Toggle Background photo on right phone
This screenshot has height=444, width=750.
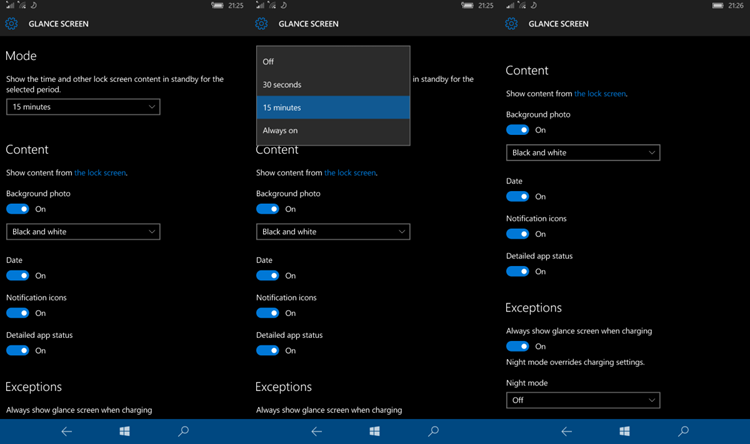click(x=518, y=130)
